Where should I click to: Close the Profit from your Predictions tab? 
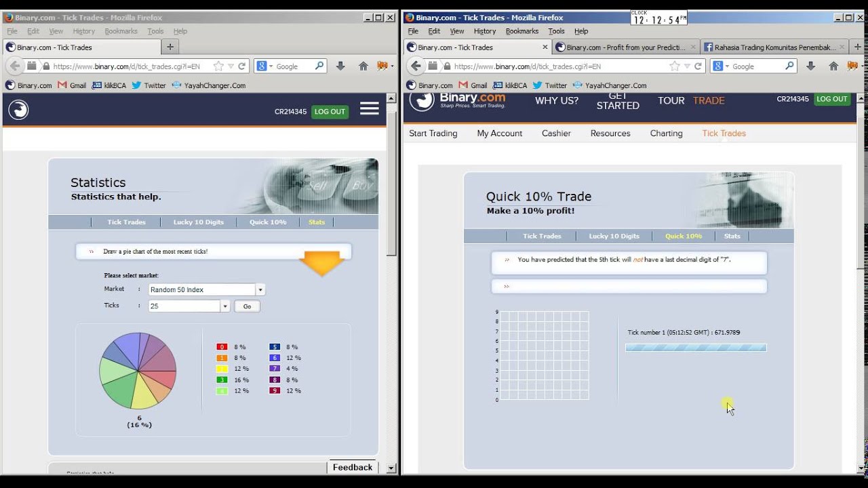click(692, 47)
